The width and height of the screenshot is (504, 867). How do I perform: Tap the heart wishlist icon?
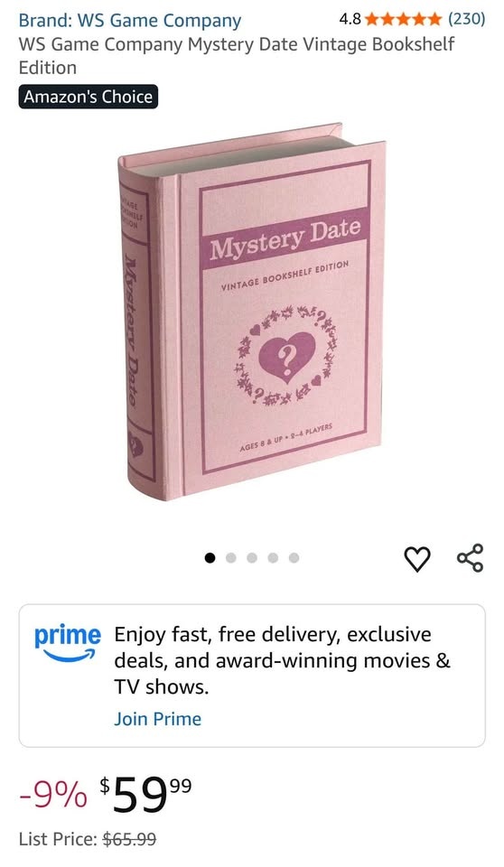(x=417, y=558)
